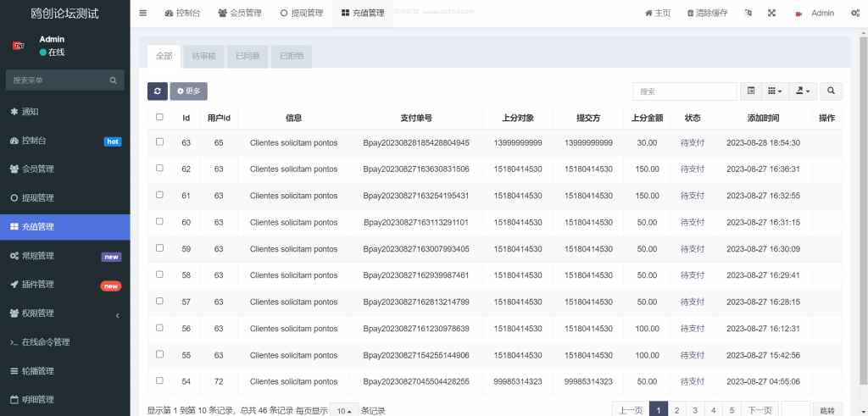
Task: Click 清除缓存 trash icon
Action: pos(707,14)
